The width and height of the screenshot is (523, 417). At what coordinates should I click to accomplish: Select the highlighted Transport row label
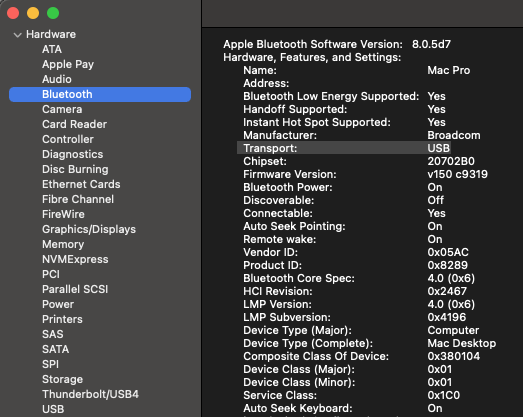(270, 148)
